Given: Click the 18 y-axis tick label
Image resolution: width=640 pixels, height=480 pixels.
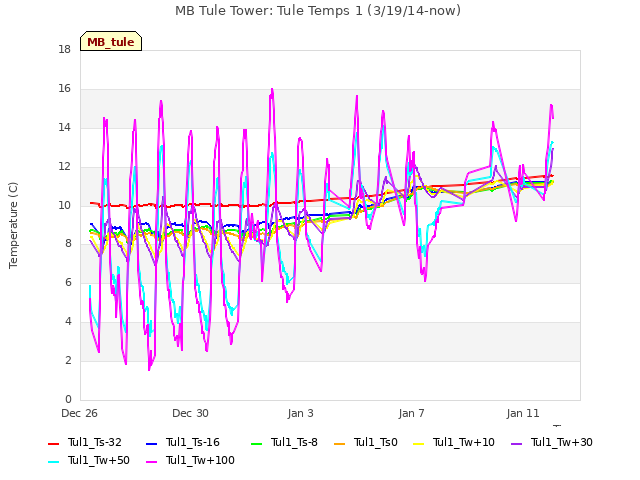Looking at the screenshot, I should click(x=64, y=49).
